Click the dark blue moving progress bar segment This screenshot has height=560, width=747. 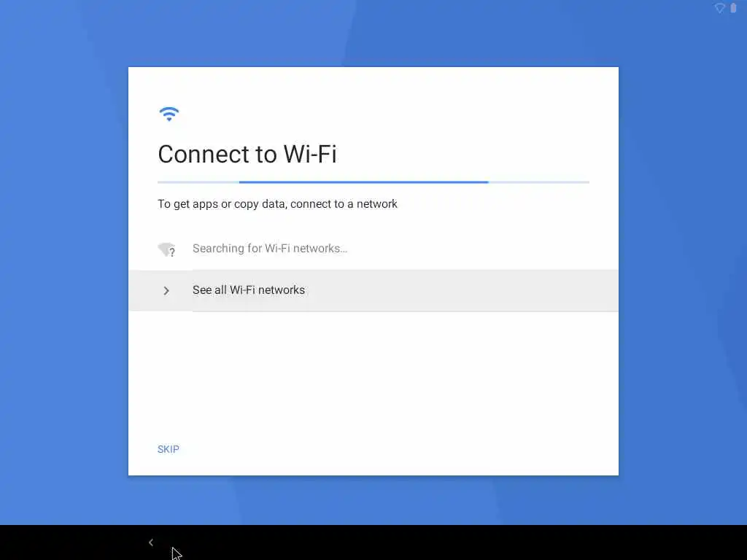pyautogui.click(x=363, y=182)
